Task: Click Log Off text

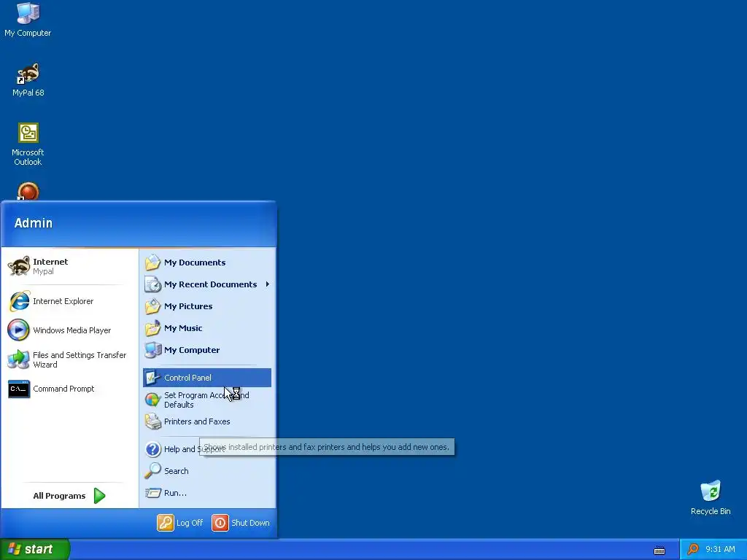Action: (190, 523)
